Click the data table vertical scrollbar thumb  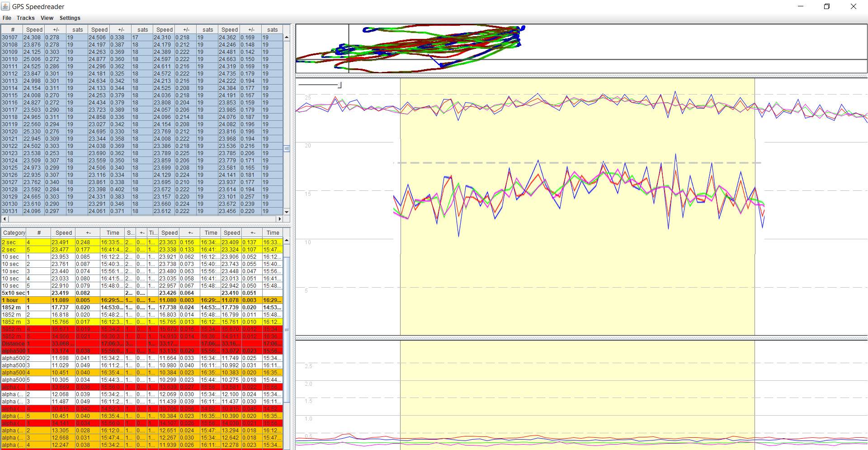(x=287, y=148)
